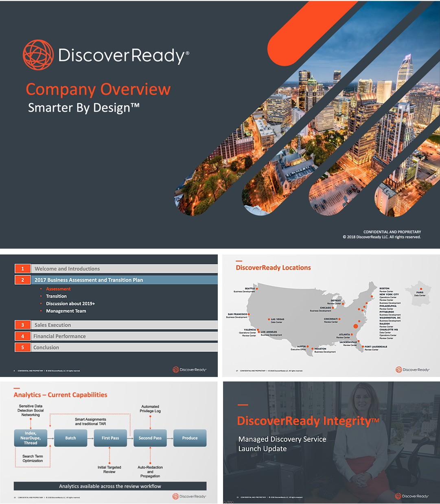Click the numbered "2" agenda badge
This screenshot has height=504, width=440.
pyautogui.click(x=22, y=280)
